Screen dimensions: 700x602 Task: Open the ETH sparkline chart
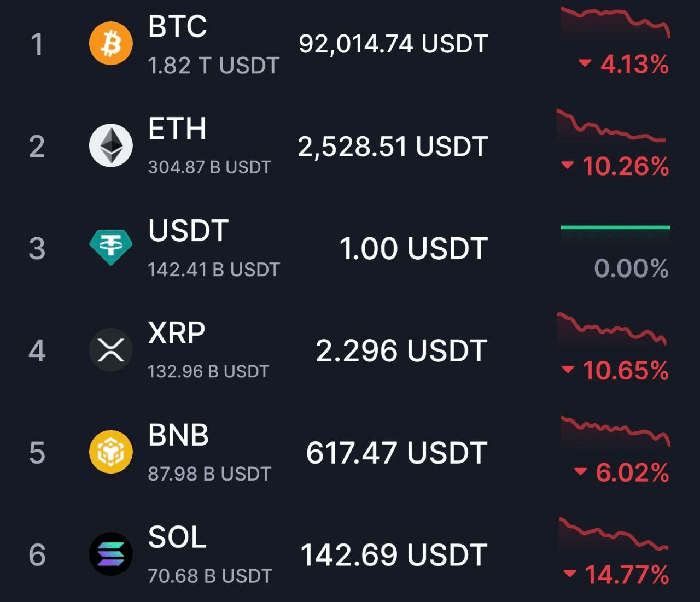coord(611,126)
